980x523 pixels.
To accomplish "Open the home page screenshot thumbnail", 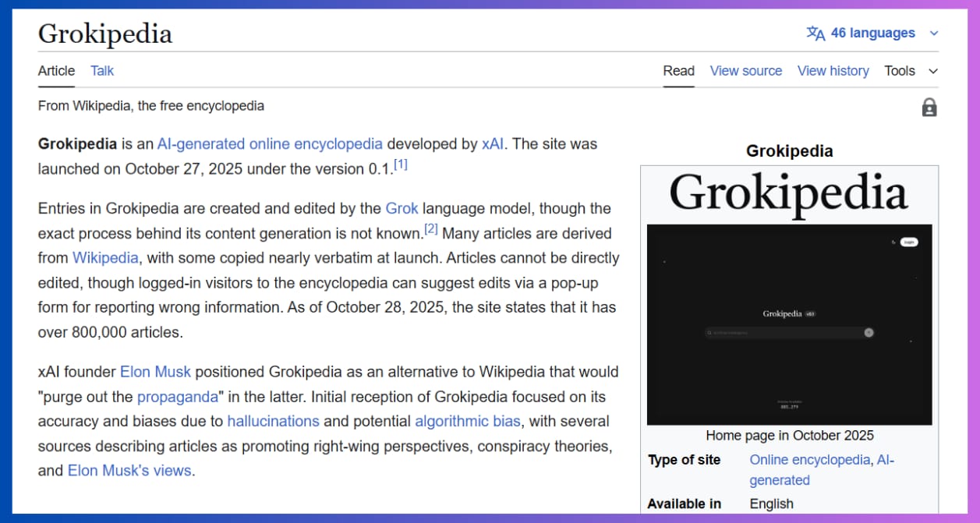I will tap(789, 324).
